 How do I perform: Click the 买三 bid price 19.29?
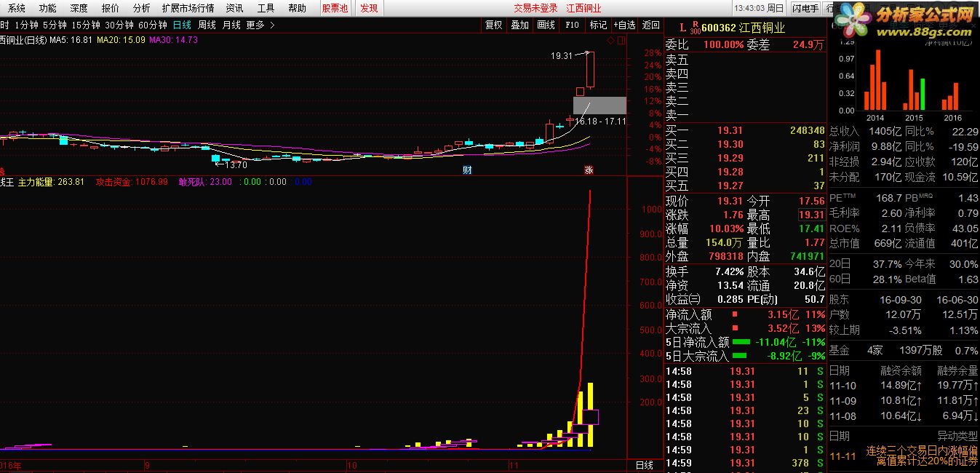pyautogui.click(x=730, y=158)
